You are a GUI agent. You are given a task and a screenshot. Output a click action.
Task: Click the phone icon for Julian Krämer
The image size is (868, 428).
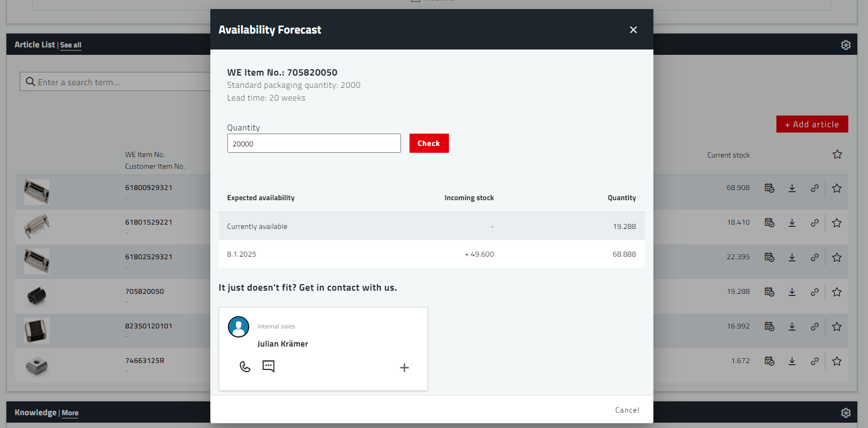[x=245, y=367]
